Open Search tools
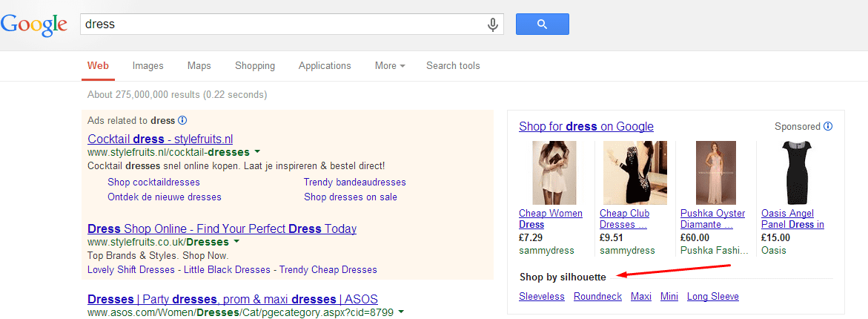This screenshot has height=319, width=868. click(453, 65)
